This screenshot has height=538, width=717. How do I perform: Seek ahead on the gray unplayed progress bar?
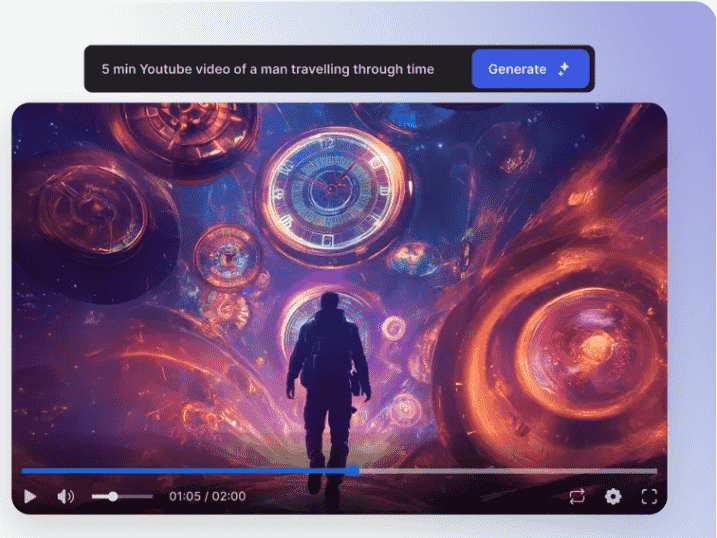click(500, 470)
